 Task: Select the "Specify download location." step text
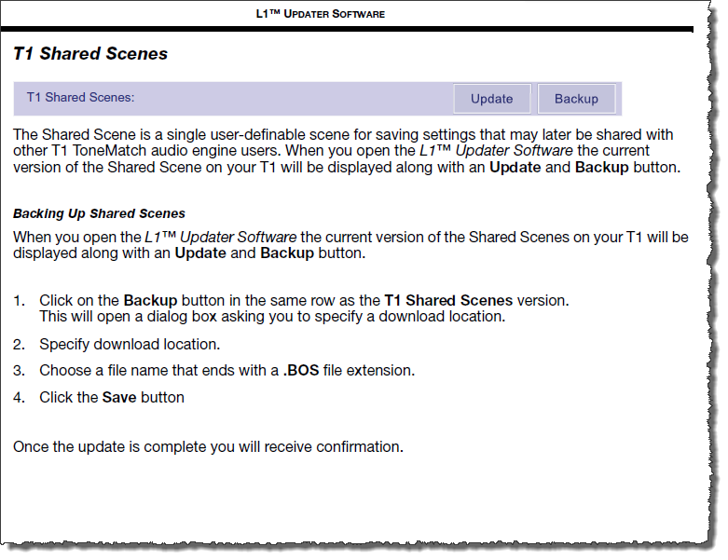130,345
